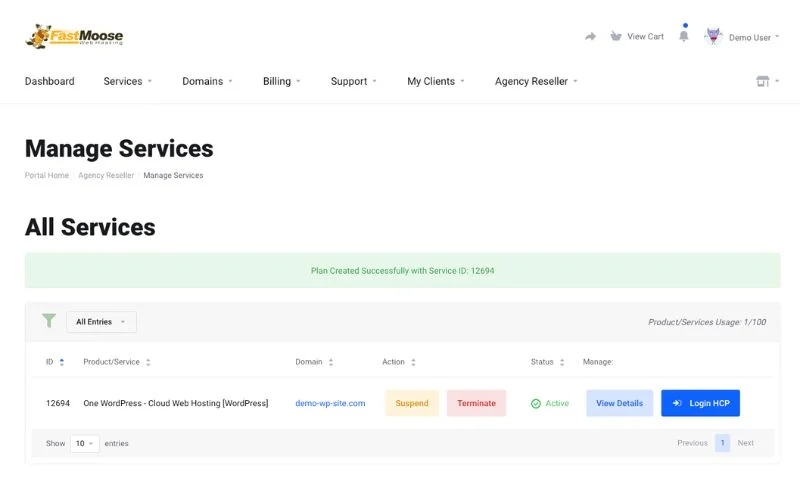The width and height of the screenshot is (800, 500).
Task: Go to Dashboard
Action: pos(49,81)
